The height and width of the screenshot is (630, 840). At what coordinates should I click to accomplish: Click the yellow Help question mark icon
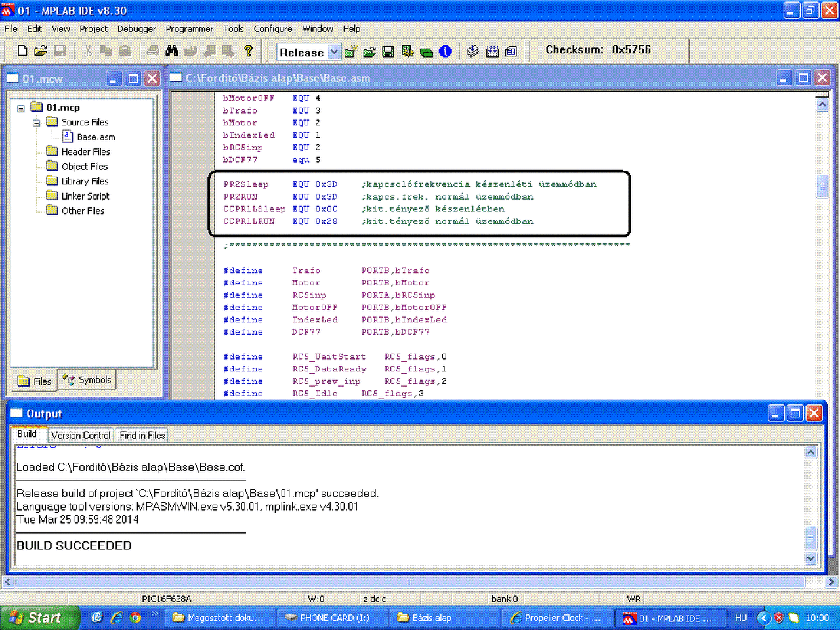(x=248, y=51)
